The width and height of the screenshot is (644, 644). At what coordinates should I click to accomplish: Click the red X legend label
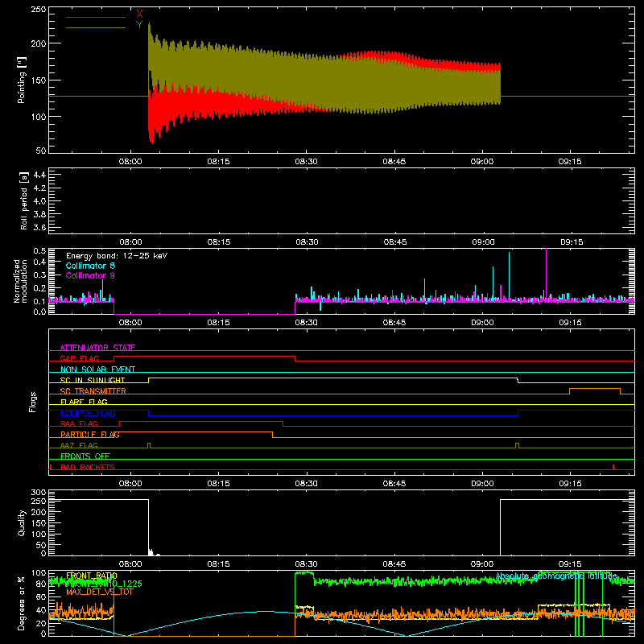[139, 14]
